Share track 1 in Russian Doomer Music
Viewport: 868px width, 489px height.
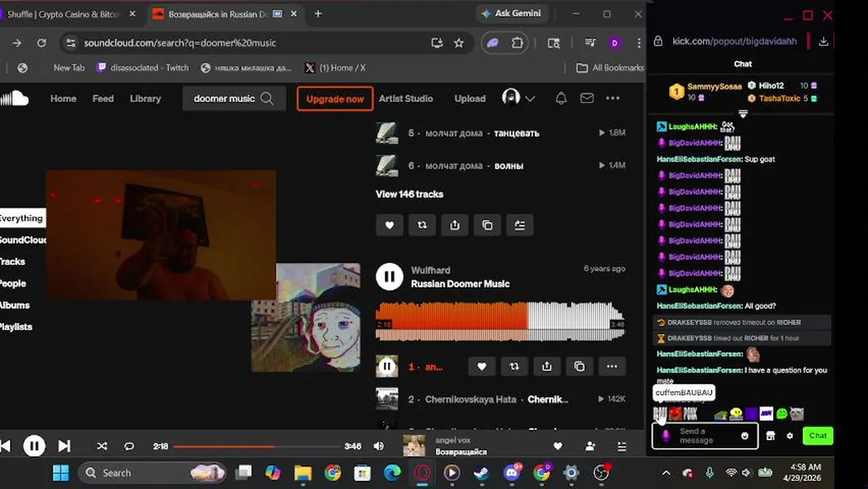click(x=547, y=367)
